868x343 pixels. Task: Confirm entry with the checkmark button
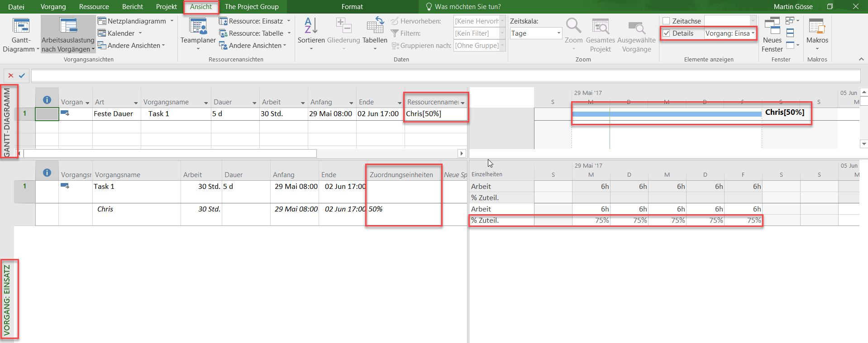[x=22, y=75]
